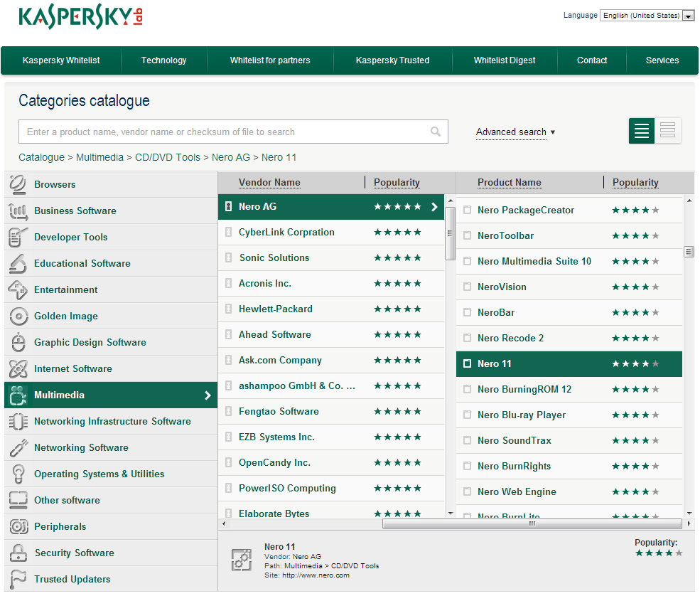Click product list scroll up arrow

pos(689,201)
